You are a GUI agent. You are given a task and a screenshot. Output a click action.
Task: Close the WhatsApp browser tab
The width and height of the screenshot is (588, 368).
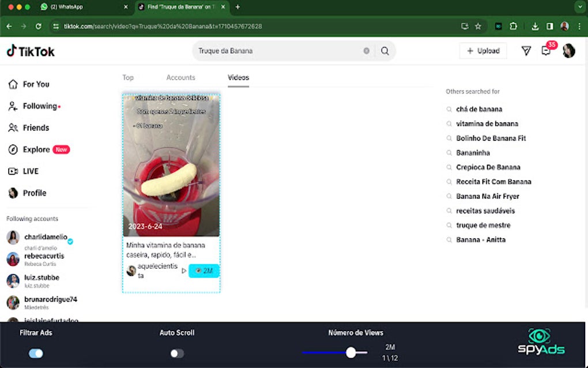126,7
